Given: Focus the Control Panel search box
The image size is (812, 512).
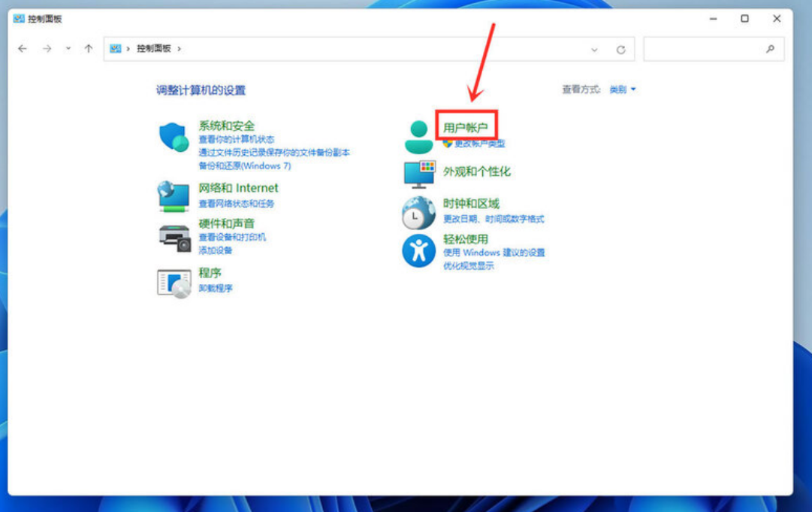Looking at the screenshot, I should coord(714,49).
